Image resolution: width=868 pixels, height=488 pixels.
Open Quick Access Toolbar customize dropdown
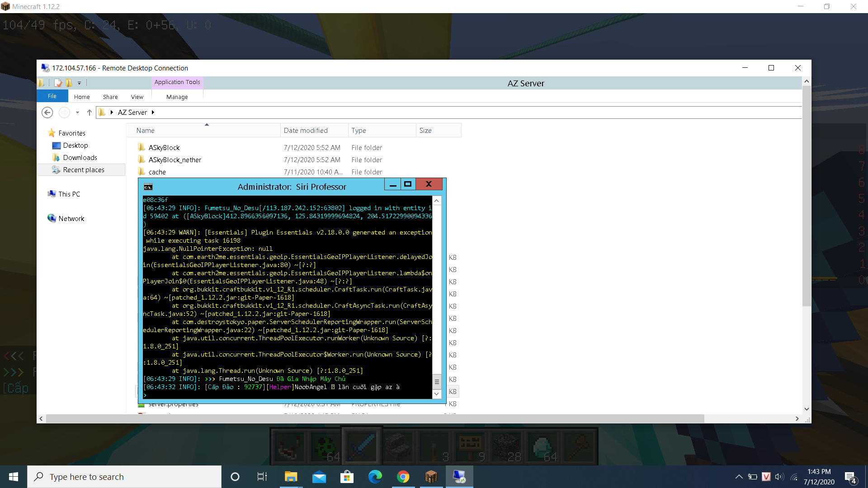80,83
